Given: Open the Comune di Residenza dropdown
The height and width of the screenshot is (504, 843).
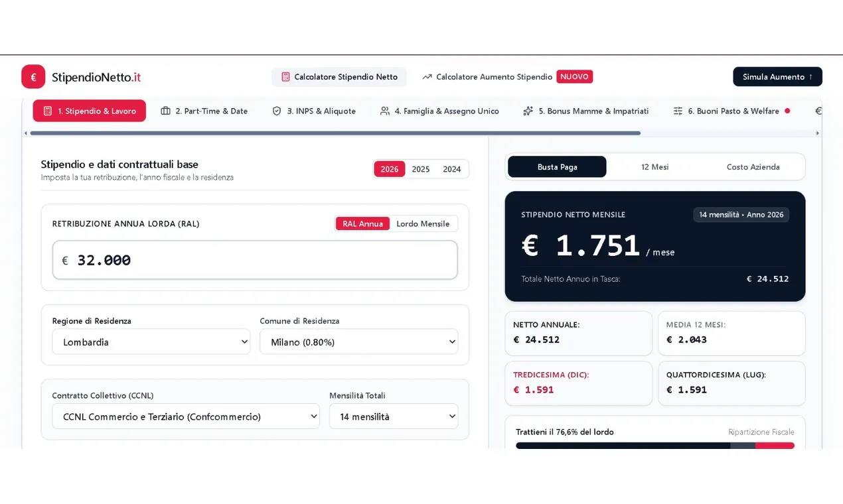Looking at the screenshot, I should (x=358, y=342).
